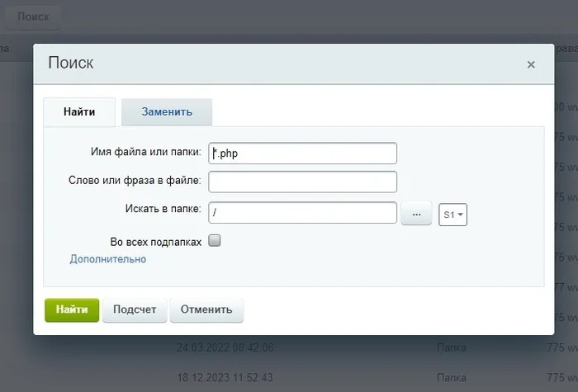The height and width of the screenshot is (392, 578).
Task: Click the Искать в папке path field
Action: click(303, 213)
